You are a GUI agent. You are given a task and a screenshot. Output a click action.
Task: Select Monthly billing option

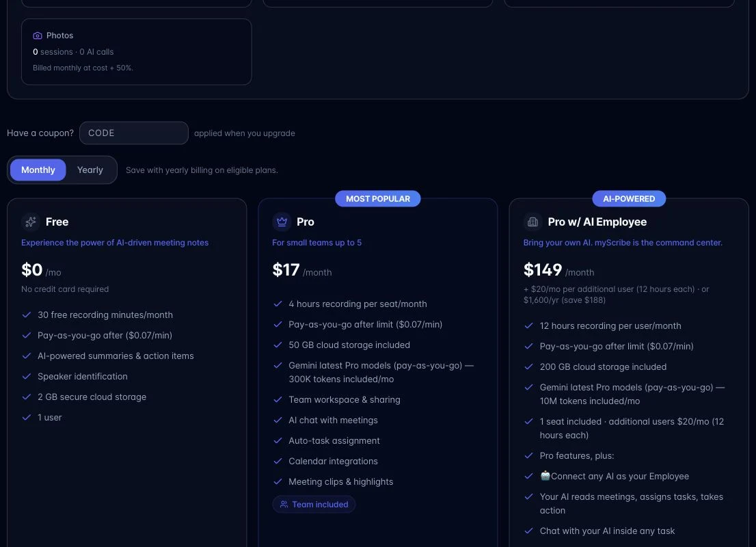click(38, 170)
